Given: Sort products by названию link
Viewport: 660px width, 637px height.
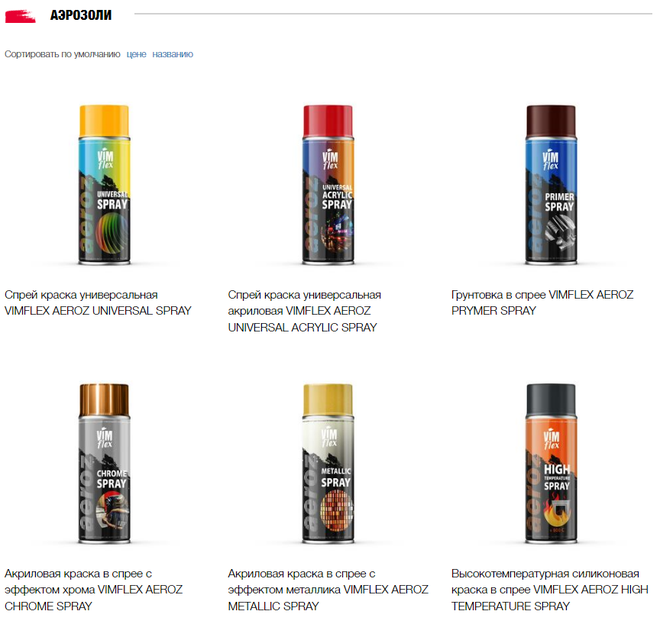Looking at the screenshot, I should [173, 54].
